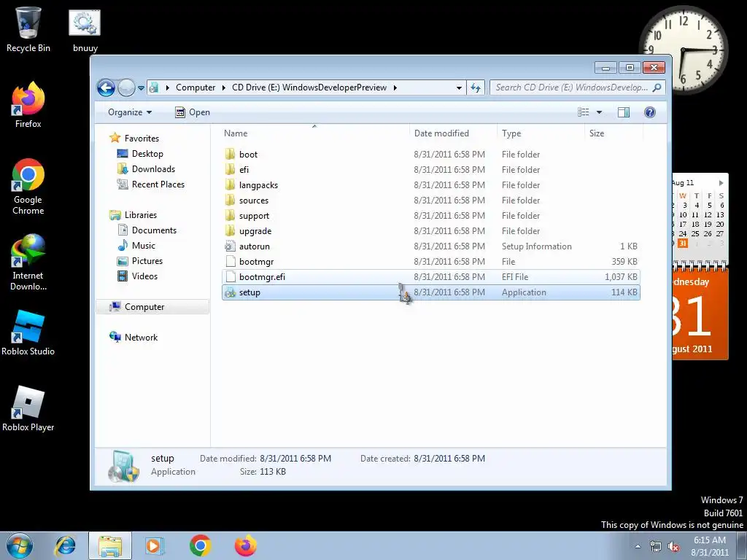The height and width of the screenshot is (560, 747).
Task: Select the upgrade folder
Action: [430, 231]
